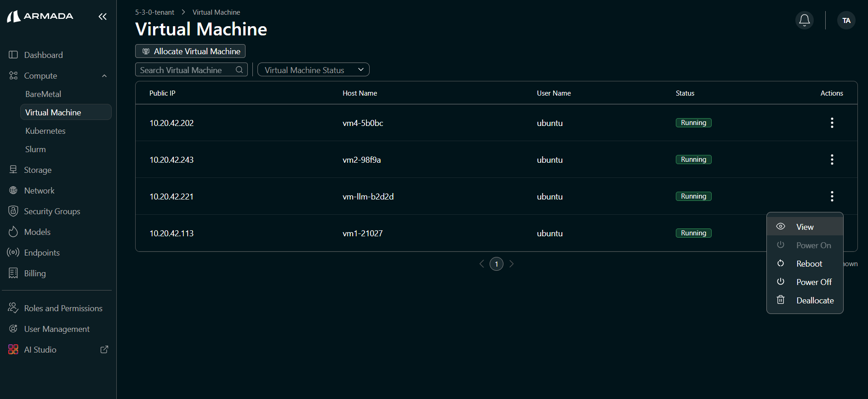868x399 pixels.
Task: Collapse the Compute section chevron
Action: tap(104, 76)
